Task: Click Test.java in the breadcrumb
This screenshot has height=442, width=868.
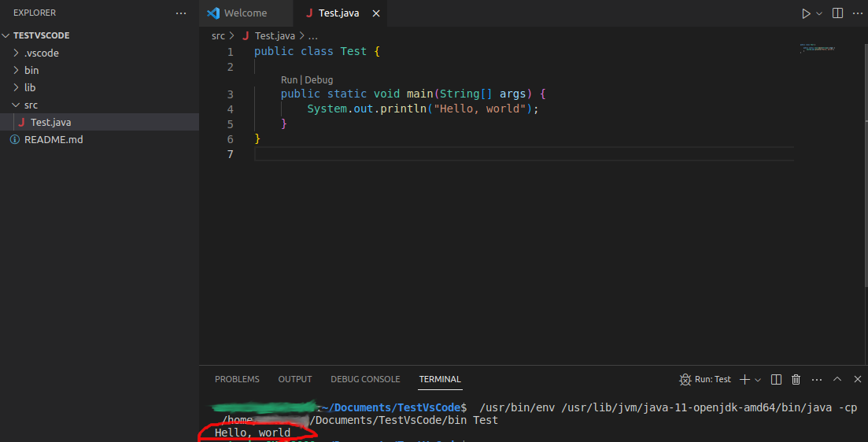Action: [275, 36]
